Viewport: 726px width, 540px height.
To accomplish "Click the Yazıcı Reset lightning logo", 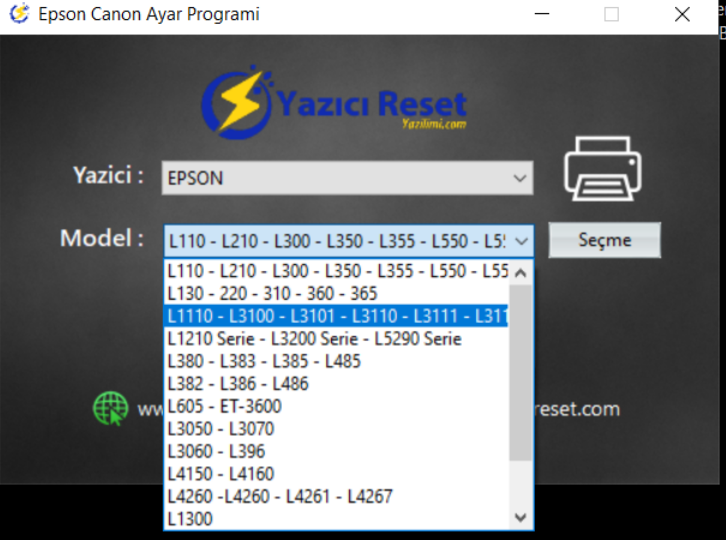I will [x=334, y=102].
